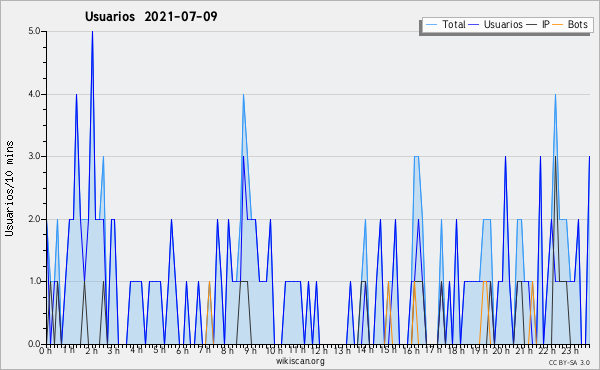Click the 5.0 y-axis value
The image size is (600, 370).
point(34,31)
